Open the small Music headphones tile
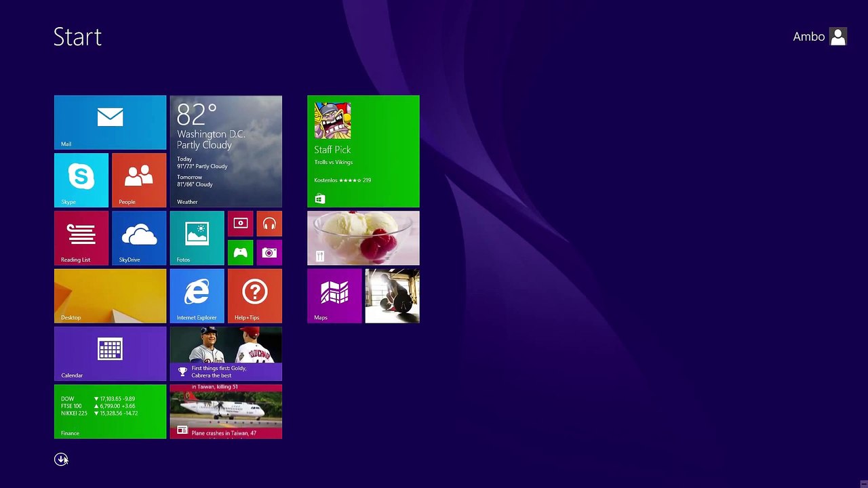 point(269,224)
